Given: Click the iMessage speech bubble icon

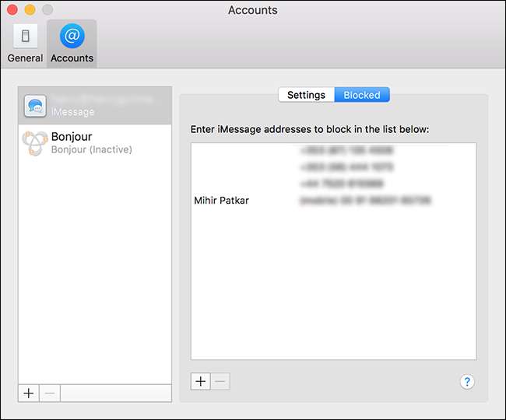Looking at the screenshot, I should pyautogui.click(x=35, y=106).
